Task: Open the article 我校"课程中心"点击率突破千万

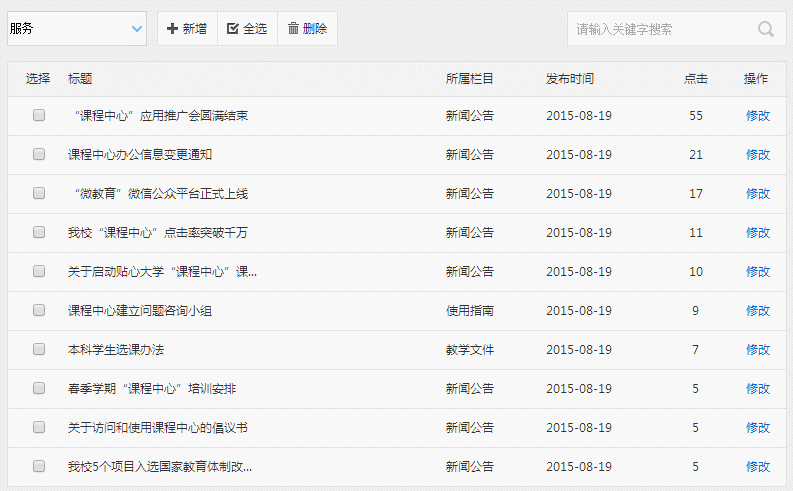Action: (157, 233)
